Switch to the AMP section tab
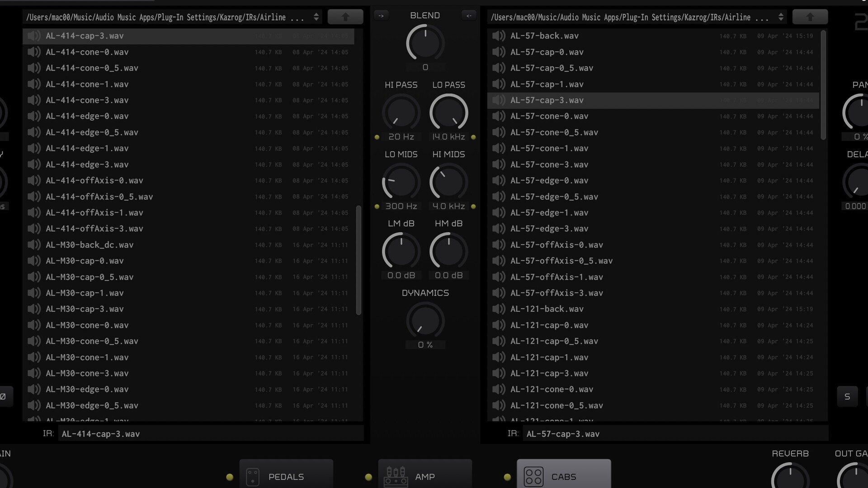 [425, 476]
